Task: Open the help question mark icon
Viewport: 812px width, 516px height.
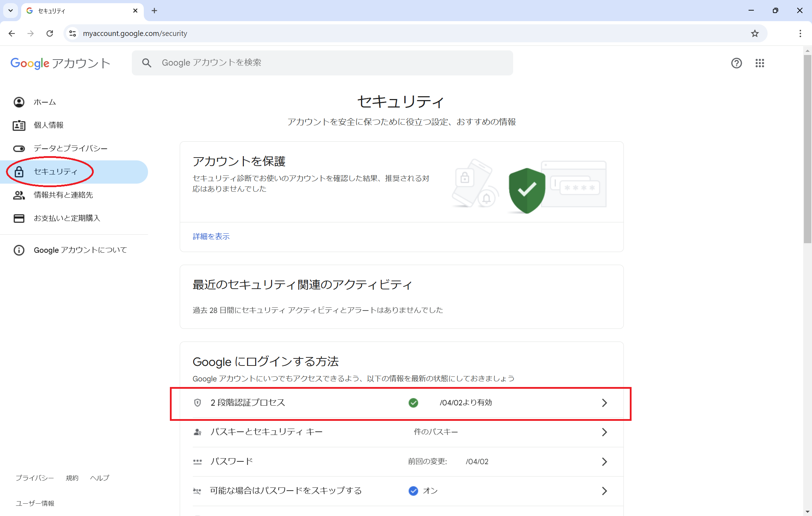Action: click(x=736, y=63)
